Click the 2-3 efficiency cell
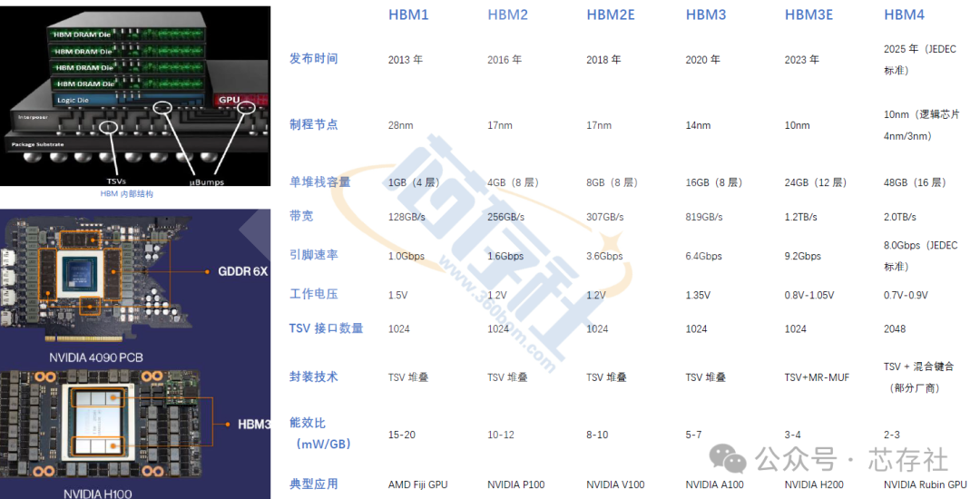Viewport: 980px width, 499px height. (x=892, y=435)
